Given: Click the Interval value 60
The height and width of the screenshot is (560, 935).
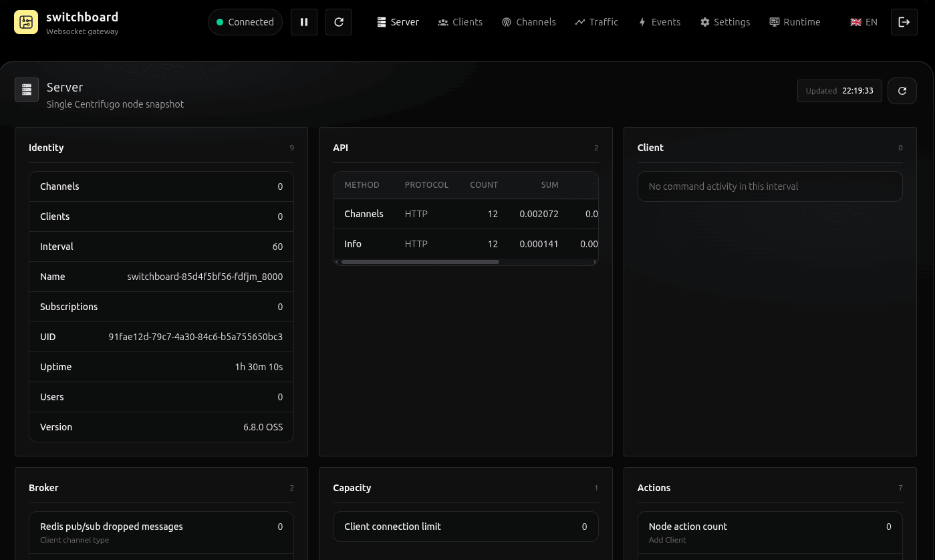Looking at the screenshot, I should click(x=277, y=247).
